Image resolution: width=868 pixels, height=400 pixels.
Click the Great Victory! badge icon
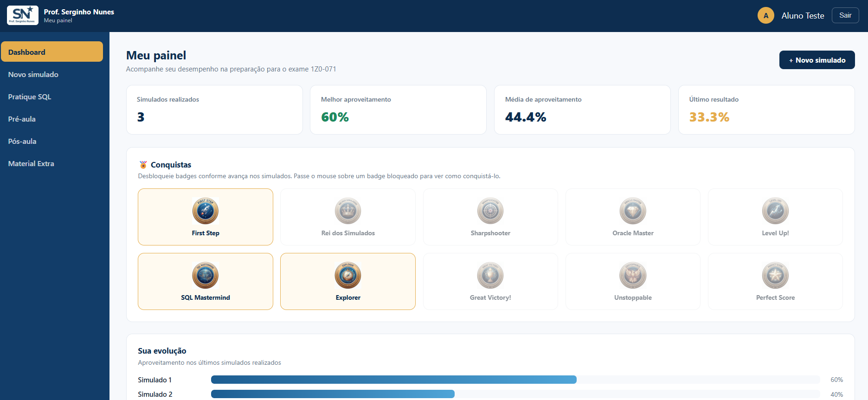(x=490, y=276)
